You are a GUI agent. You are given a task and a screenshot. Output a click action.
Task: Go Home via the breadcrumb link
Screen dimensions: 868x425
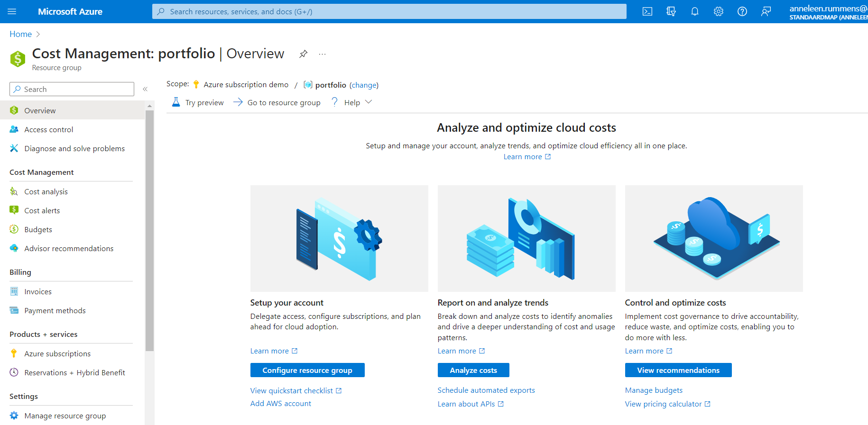[20, 34]
